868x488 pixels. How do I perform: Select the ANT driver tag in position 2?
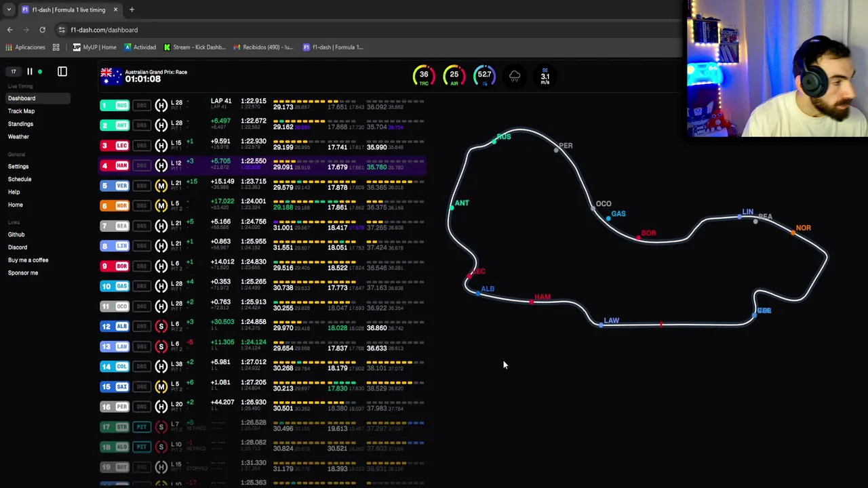[115, 125]
